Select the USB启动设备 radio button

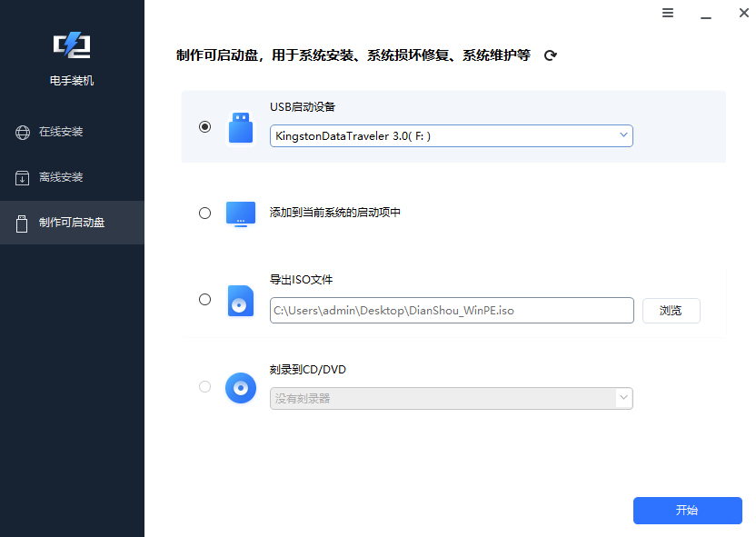tap(204, 127)
